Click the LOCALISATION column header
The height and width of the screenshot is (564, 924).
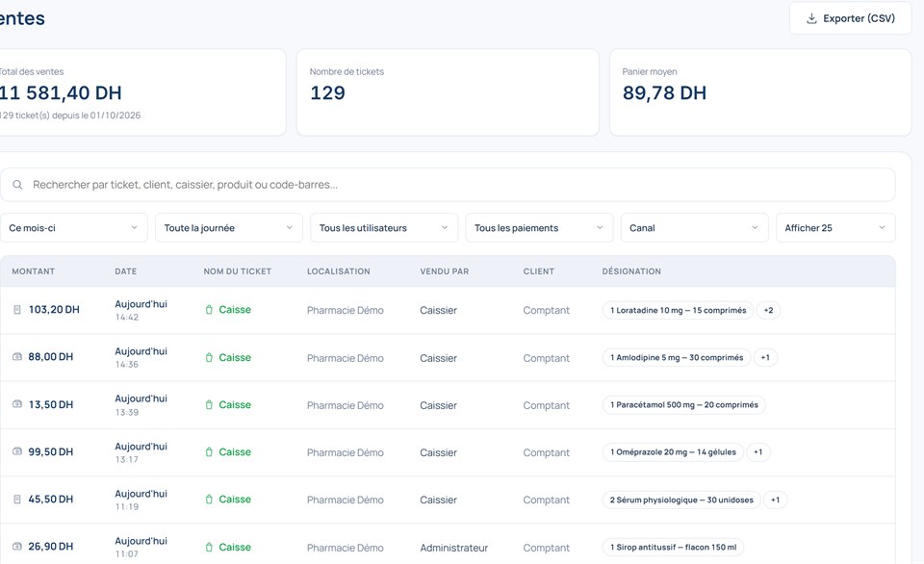[338, 271]
